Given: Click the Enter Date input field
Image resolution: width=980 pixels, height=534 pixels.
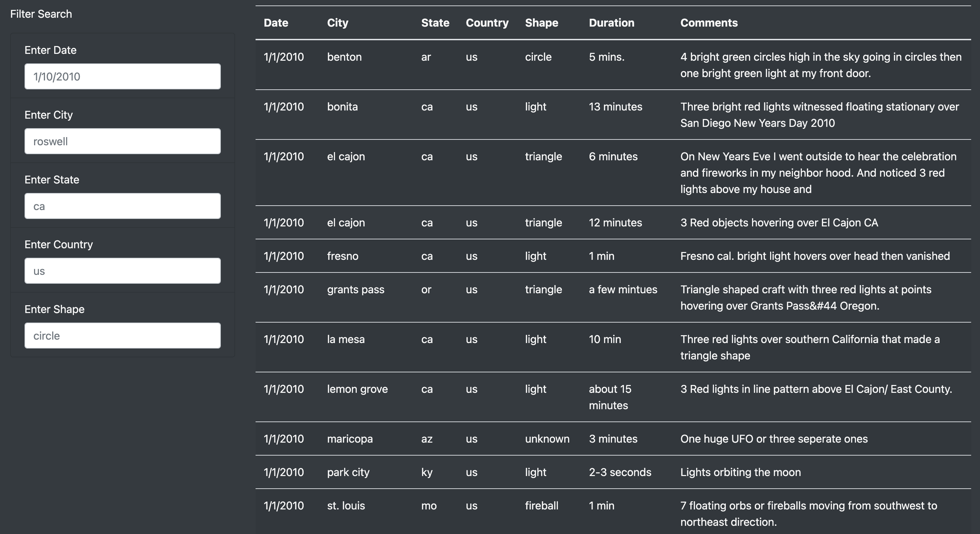Looking at the screenshot, I should tap(122, 76).
